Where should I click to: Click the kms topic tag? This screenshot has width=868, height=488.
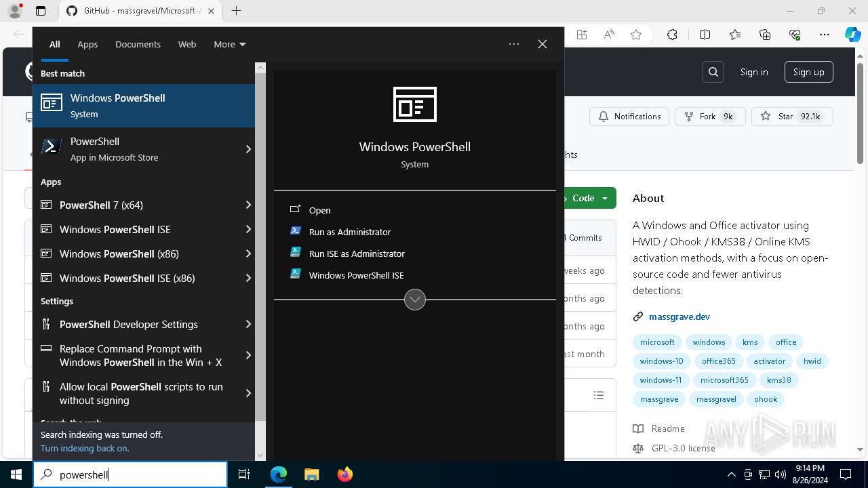tap(750, 342)
